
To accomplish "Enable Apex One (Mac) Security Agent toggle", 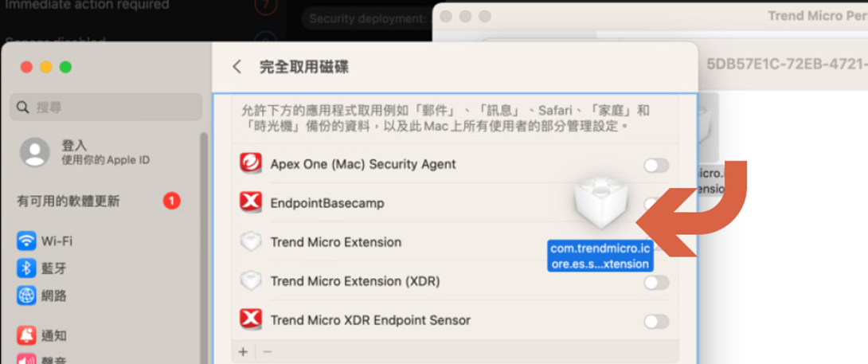I will pos(656,166).
